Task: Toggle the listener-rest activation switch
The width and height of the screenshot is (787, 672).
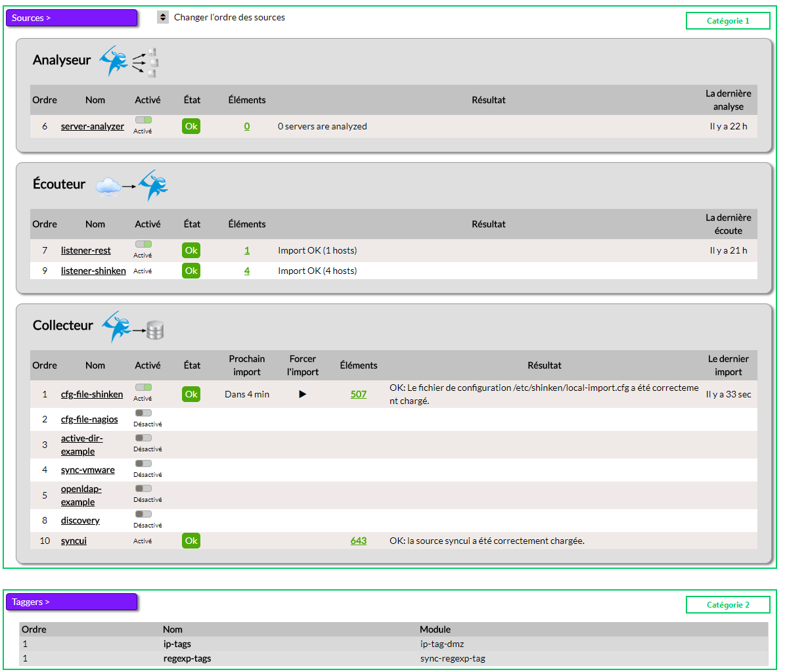Action: pos(143,244)
